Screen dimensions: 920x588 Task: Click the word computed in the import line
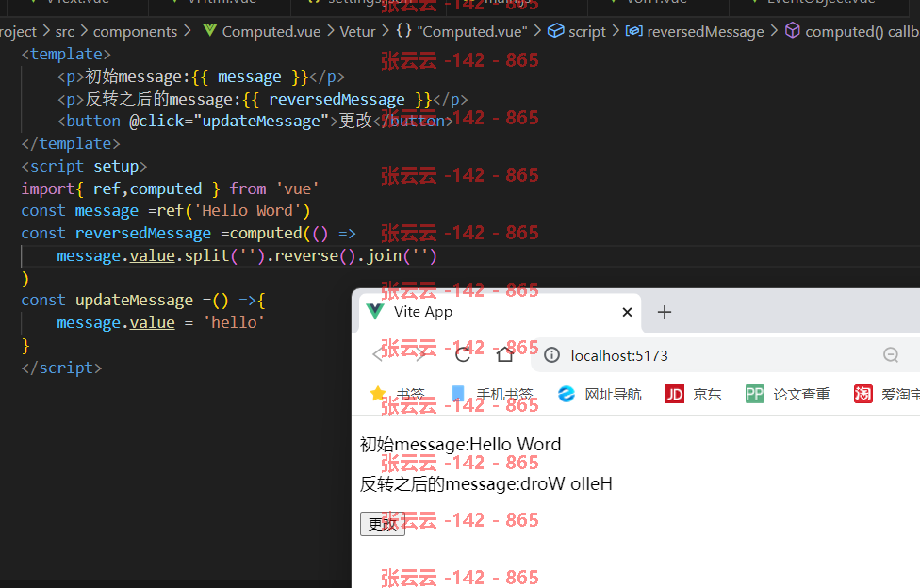pyautogui.click(x=166, y=189)
